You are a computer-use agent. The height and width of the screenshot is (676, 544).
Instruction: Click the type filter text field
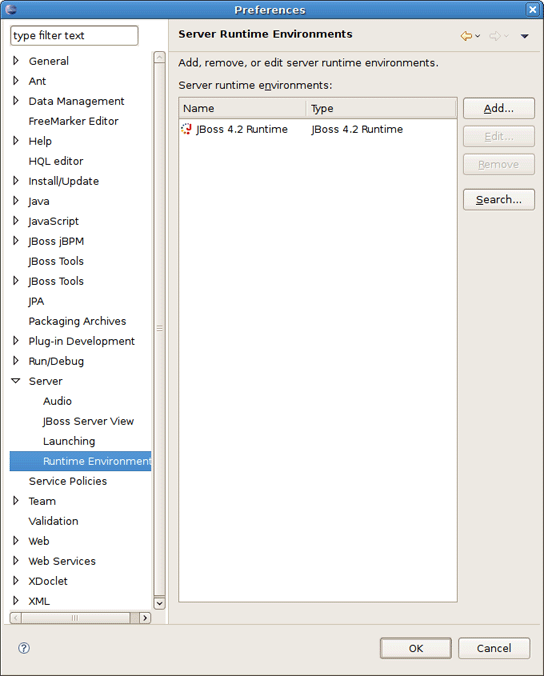[x=74, y=35]
